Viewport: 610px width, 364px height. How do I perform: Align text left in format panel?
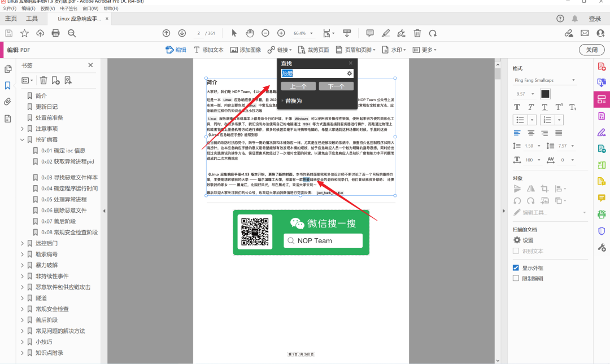pyautogui.click(x=517, y=133)
